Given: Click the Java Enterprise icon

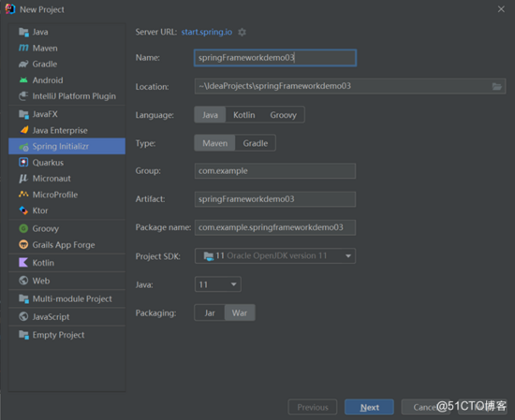Looking at the screenshot, I should [x=23, y=130].
